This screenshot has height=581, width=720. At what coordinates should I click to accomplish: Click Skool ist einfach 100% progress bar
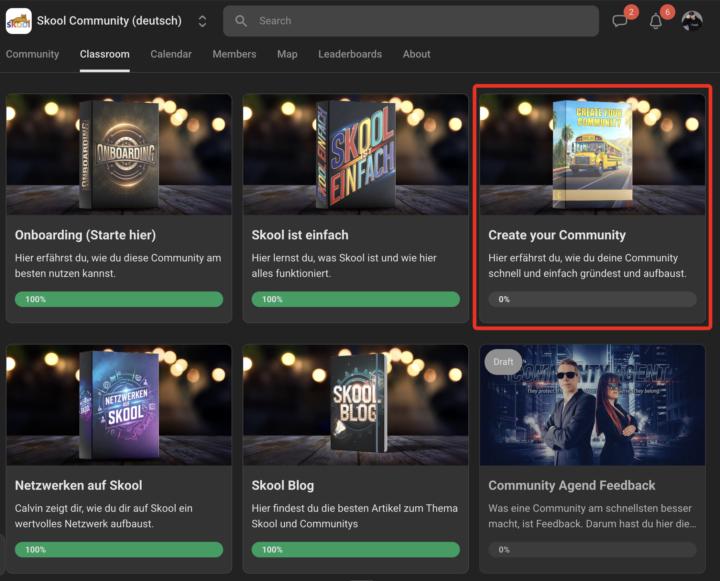356,299
